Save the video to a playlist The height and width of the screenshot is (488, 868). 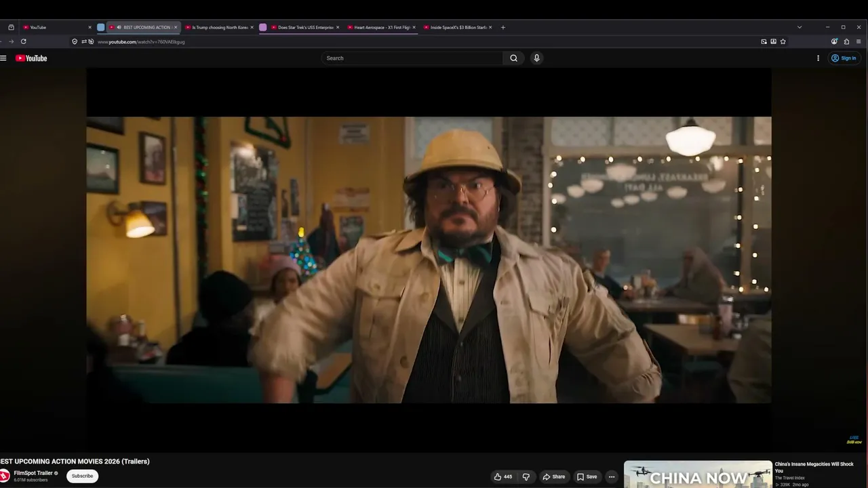coord(587,476)
